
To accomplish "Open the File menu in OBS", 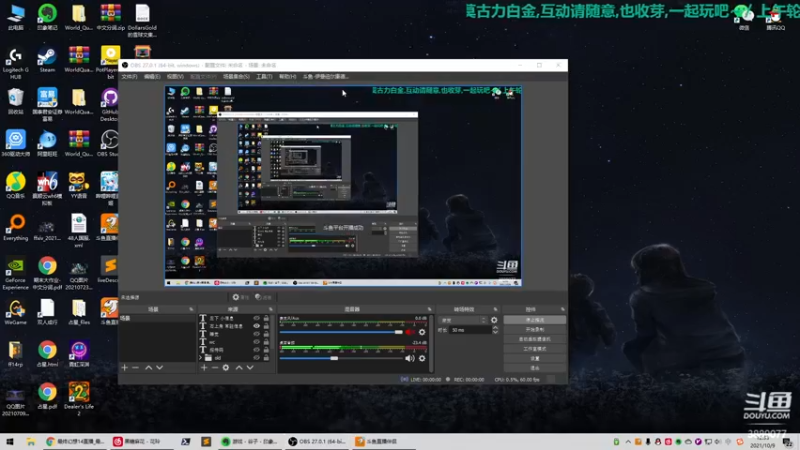I will pyautogui.click(x=129, y=77).
